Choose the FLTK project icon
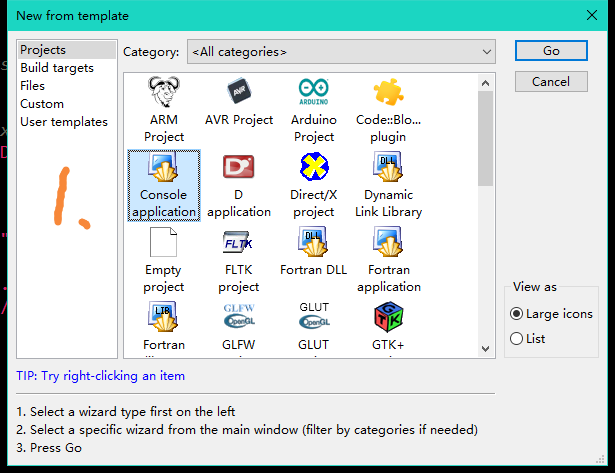 click(238, 242)
